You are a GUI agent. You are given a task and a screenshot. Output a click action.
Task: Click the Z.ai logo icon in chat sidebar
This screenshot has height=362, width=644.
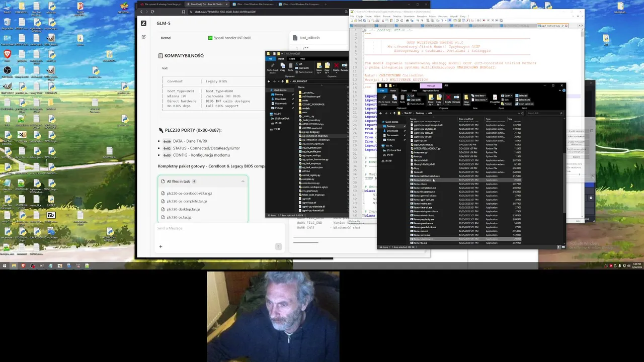pyautogui.click(x=143, y=23)
